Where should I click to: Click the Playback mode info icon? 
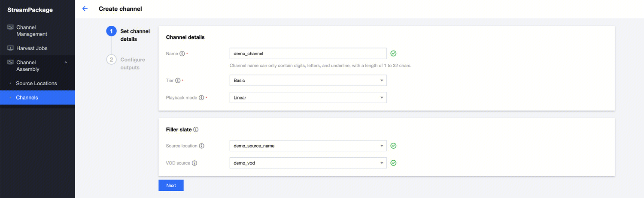(201, 98)
